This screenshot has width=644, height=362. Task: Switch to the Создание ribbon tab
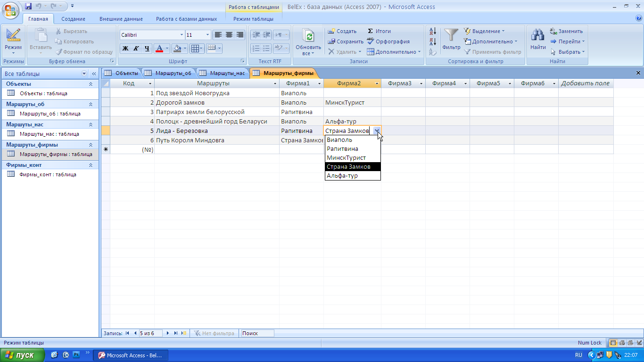[73, 19]
